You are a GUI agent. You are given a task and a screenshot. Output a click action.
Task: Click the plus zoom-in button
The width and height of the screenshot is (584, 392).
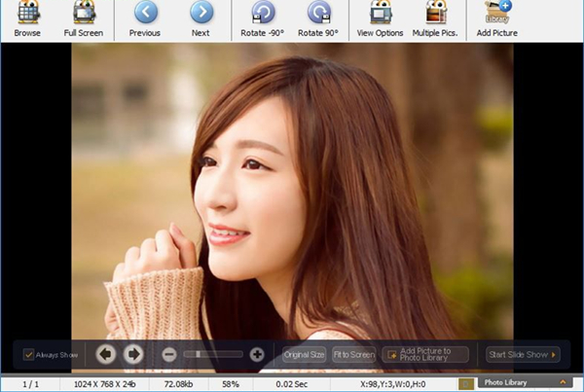[x=257, y=354]
